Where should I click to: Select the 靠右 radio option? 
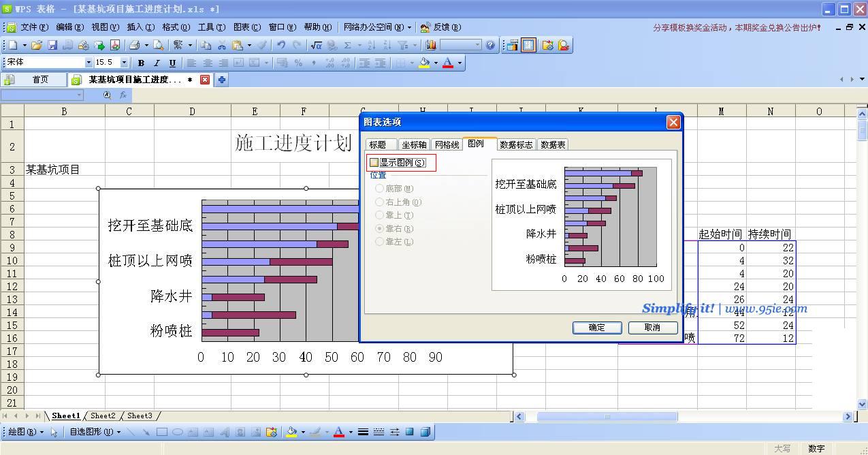380,228
